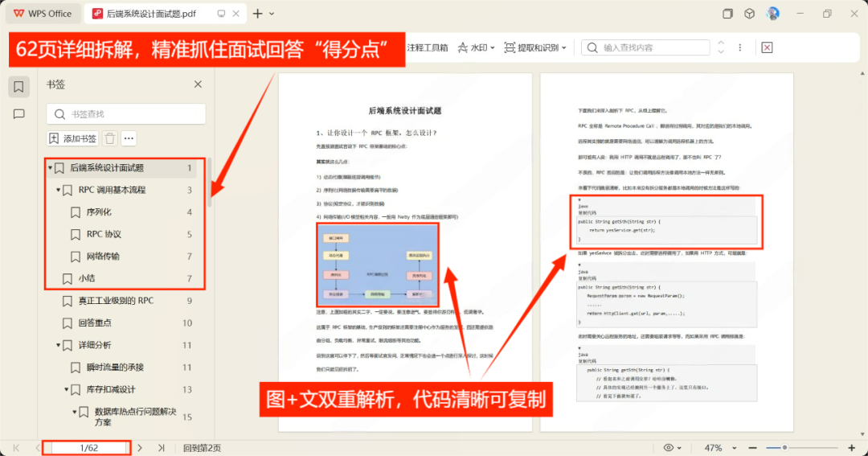This screenshot has width=868, height=456.
Task: Open the window tiling icon in title bar
Action: (x=727, y=14)
